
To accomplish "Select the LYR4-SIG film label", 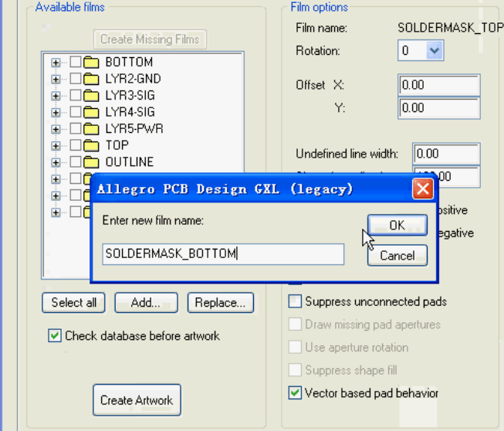I will (x=130, y=112).
